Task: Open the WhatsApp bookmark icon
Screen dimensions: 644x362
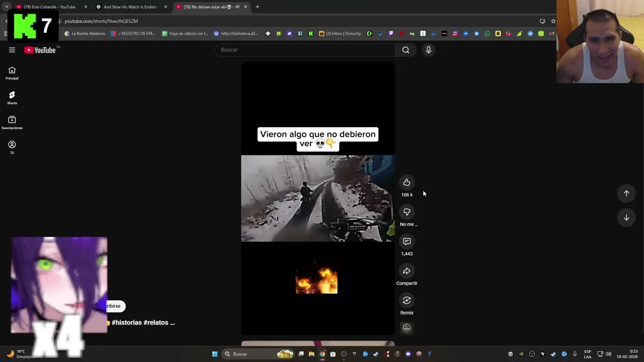Action: click(x=487, y=34)
